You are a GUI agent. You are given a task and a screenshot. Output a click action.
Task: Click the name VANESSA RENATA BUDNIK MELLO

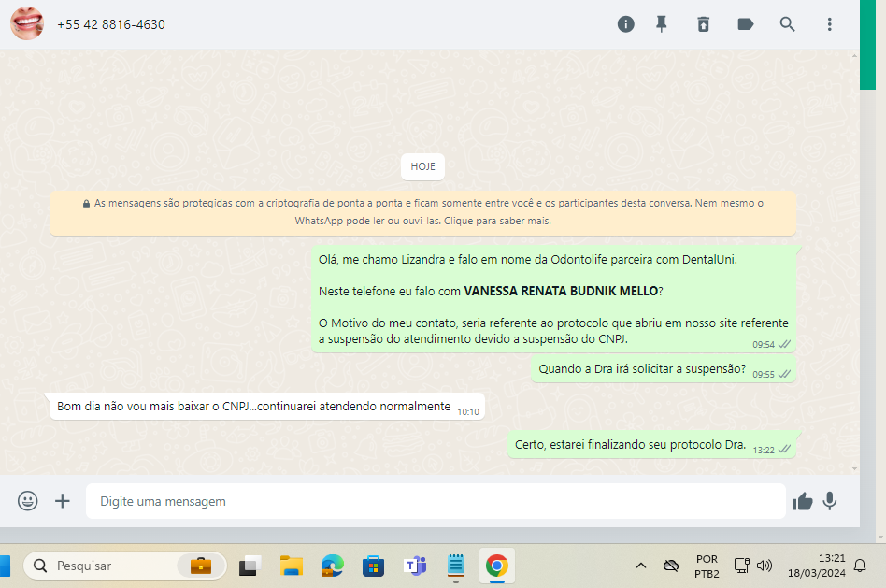pos(561,291)
